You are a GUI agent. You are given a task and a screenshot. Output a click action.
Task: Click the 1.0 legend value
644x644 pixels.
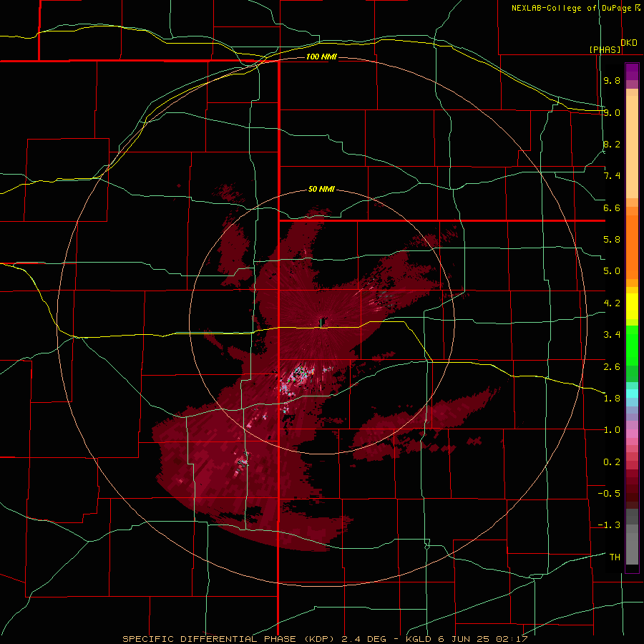point(612,430)
